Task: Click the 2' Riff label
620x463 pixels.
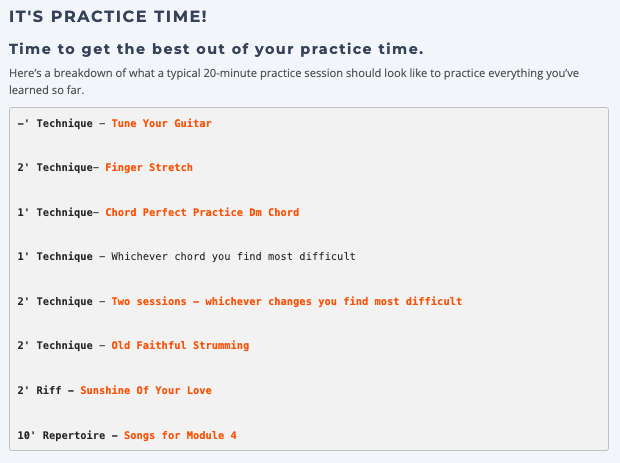Action: pos(40,390)
